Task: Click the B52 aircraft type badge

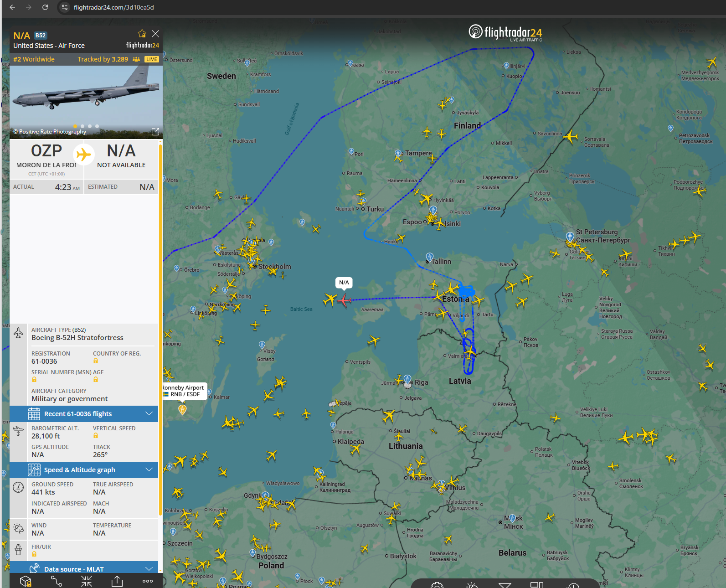Action: point(41,36)
